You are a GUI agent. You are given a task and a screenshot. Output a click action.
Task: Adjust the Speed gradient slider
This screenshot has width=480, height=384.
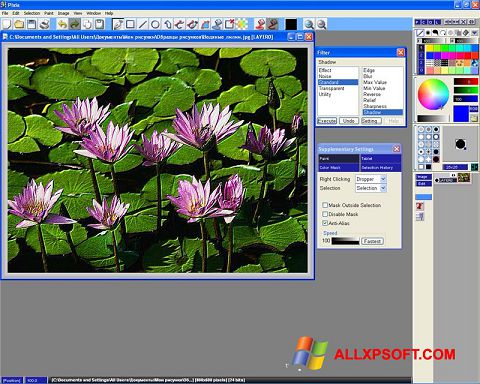click(345, 241)
